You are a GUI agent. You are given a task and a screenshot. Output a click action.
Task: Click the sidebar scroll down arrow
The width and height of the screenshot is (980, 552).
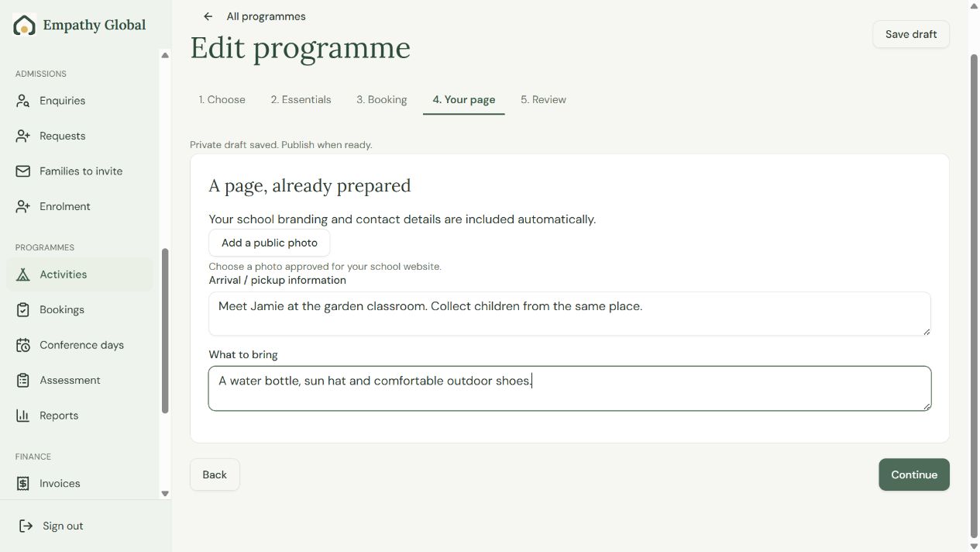pyautogui.click(x=164, y=493)
